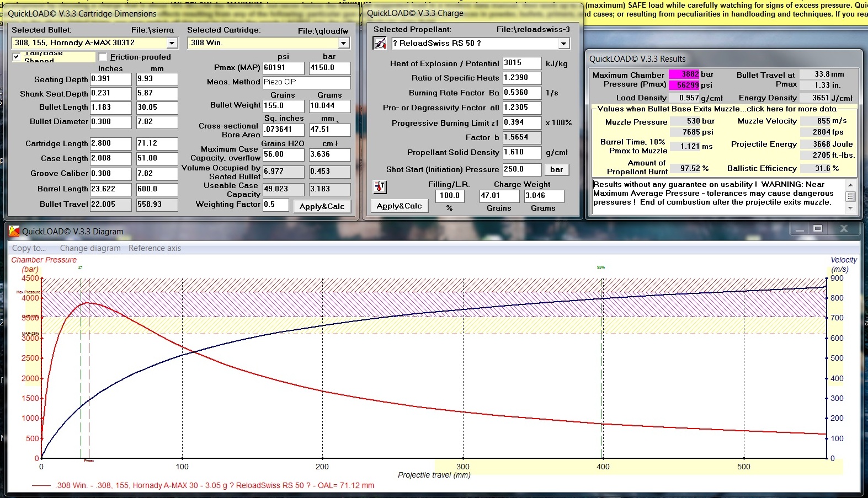
Task: Click the Ballistic Efficiency 31.6 % value
Action: pyautogui.click(x=816, y=168)
